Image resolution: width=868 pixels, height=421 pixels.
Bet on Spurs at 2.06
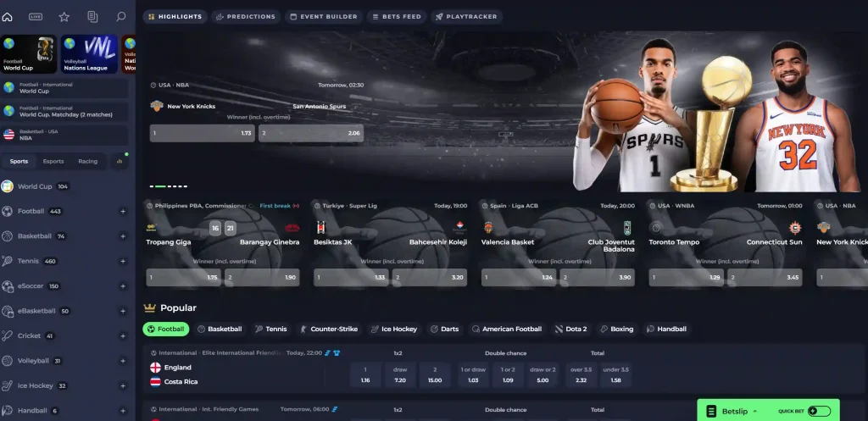311,133
